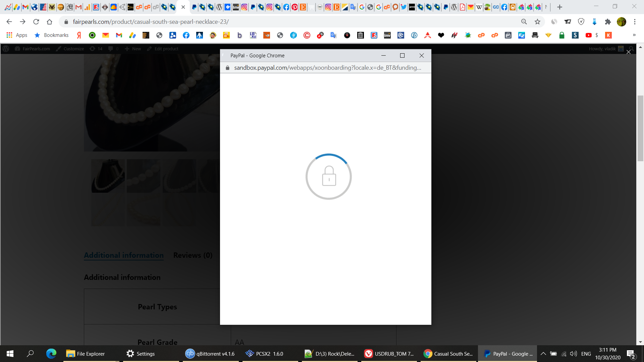
Task: Open the YouTube bookmark icon
Action: click(x=588, y=35)
